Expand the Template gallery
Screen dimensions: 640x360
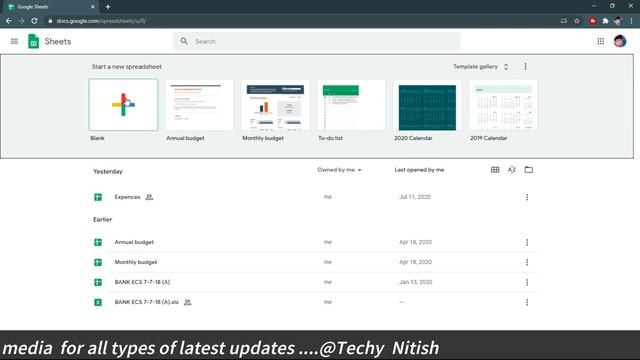(481, 67)
